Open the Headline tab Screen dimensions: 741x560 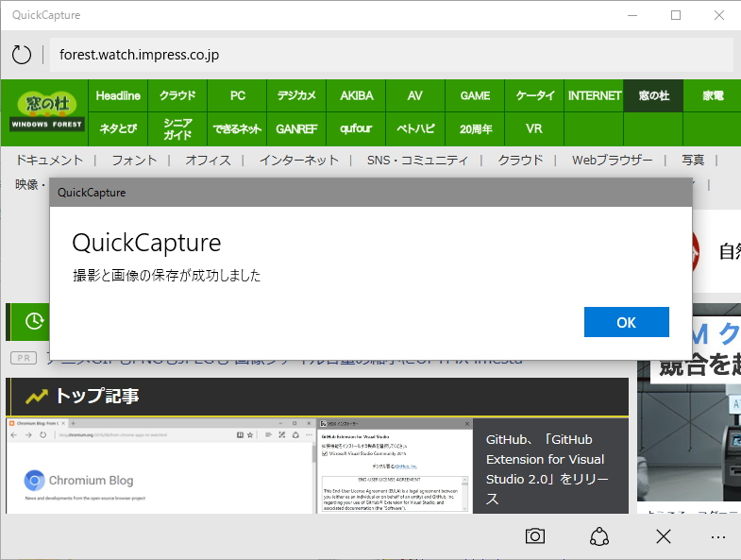(118, 95)
